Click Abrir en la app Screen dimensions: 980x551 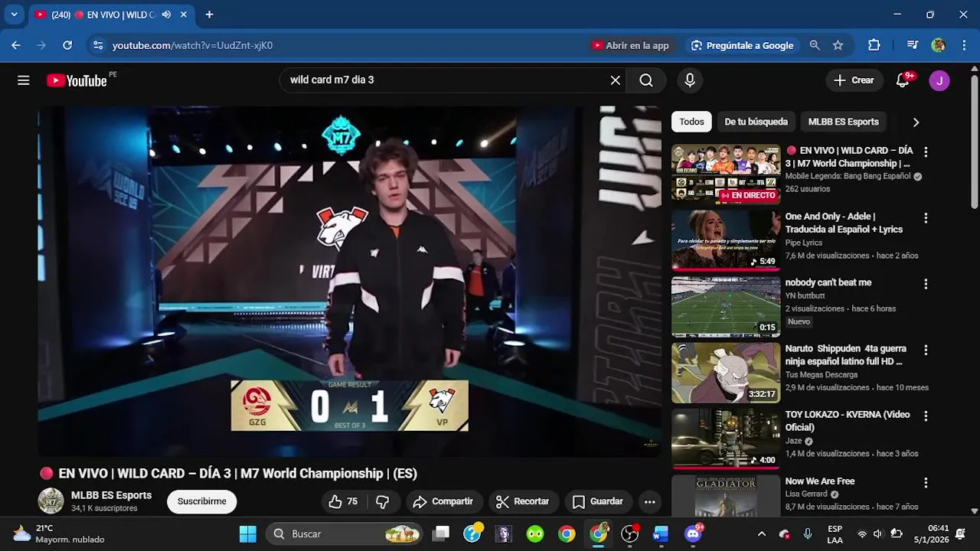(631, 45)
